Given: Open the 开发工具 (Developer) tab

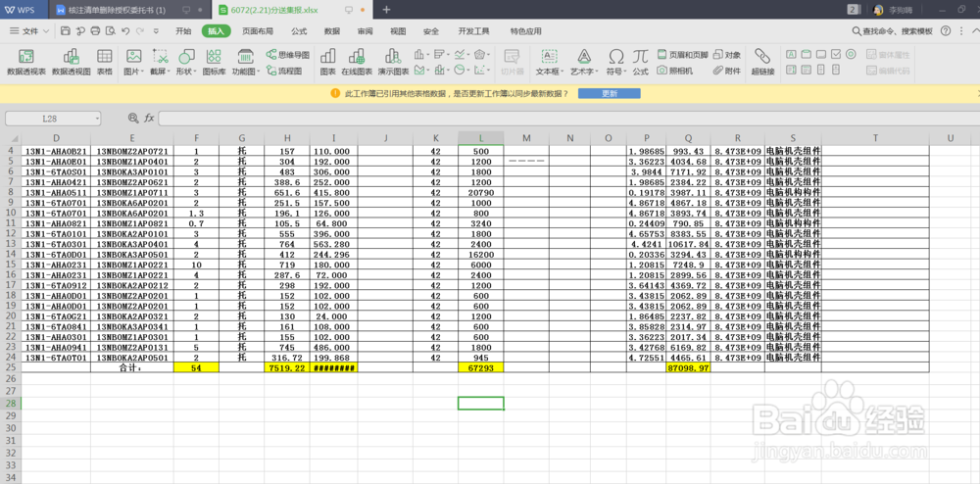Looking at the screenshot, I should 473,31.
